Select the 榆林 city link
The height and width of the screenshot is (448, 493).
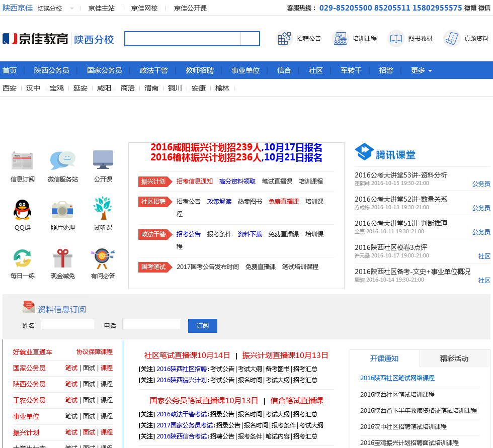point(222,88)
